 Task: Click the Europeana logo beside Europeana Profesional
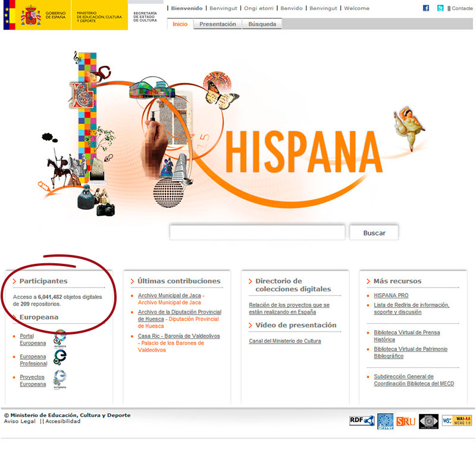[x=60, y=357]
